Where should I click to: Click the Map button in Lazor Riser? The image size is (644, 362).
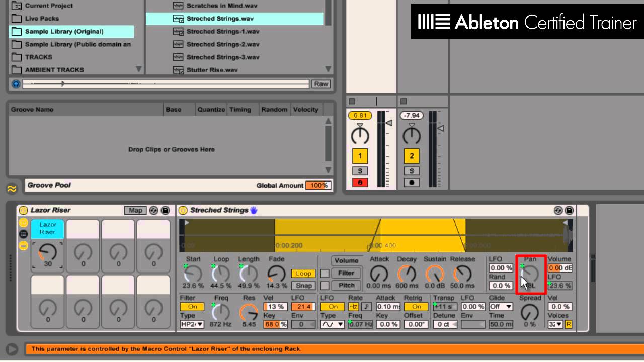click(135, 210)
